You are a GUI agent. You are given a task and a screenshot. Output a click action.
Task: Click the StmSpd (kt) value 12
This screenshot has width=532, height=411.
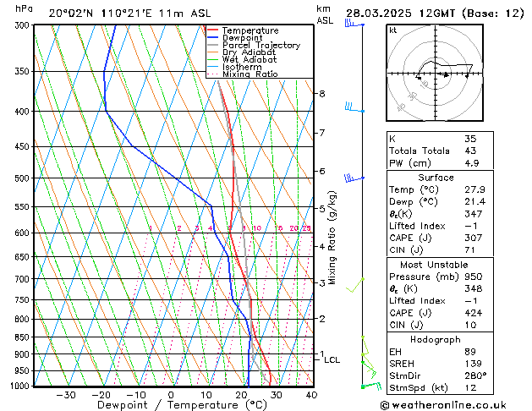(x=470, y=387)
